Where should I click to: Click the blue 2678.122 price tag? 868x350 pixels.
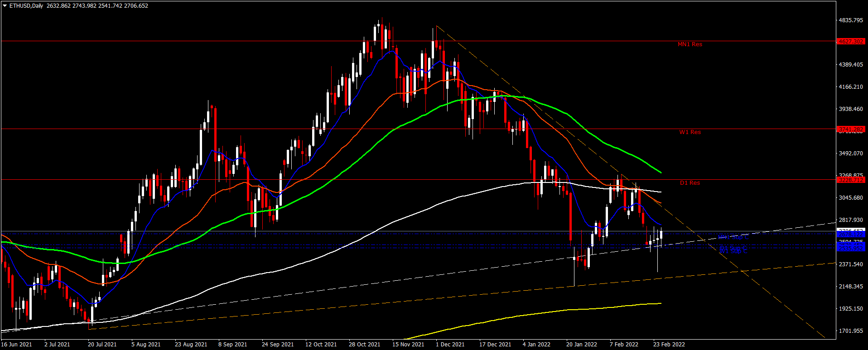tap(851, 234)
